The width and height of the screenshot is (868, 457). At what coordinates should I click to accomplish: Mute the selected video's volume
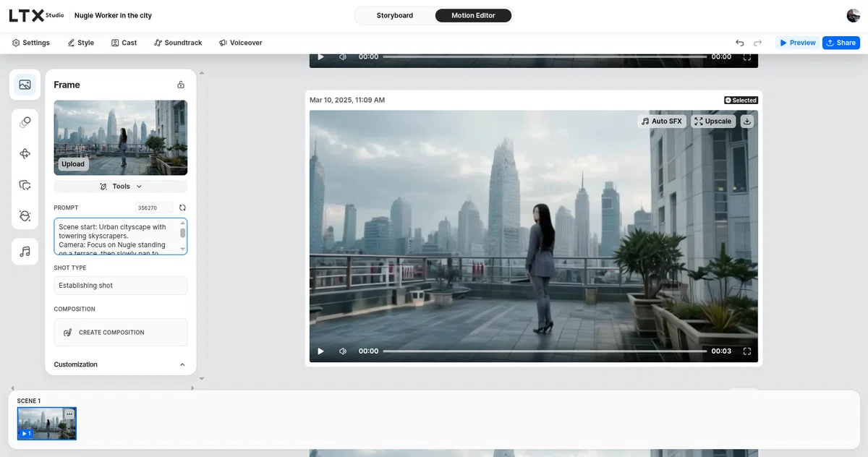[343, 351]
